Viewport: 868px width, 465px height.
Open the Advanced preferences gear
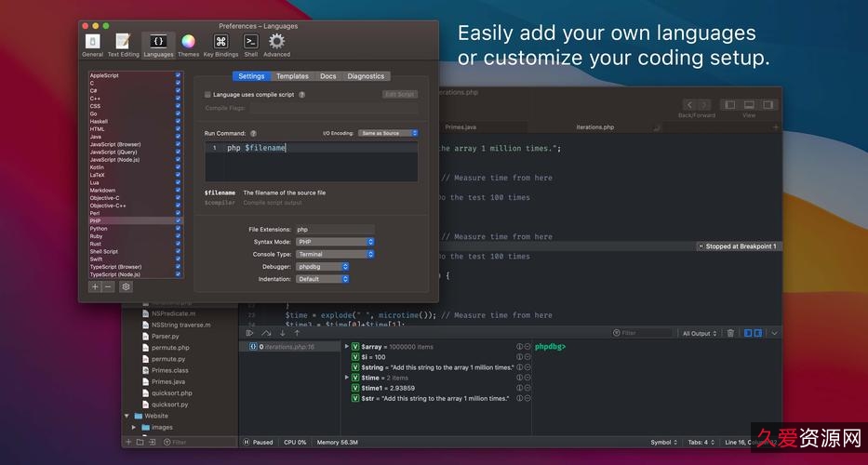(x=276, y=44)
